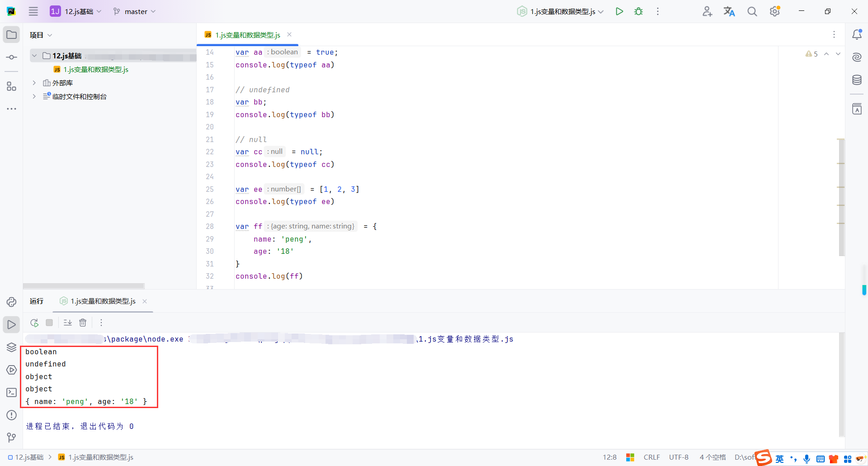Change UTF-8 file encoding

tap(679, 457)
